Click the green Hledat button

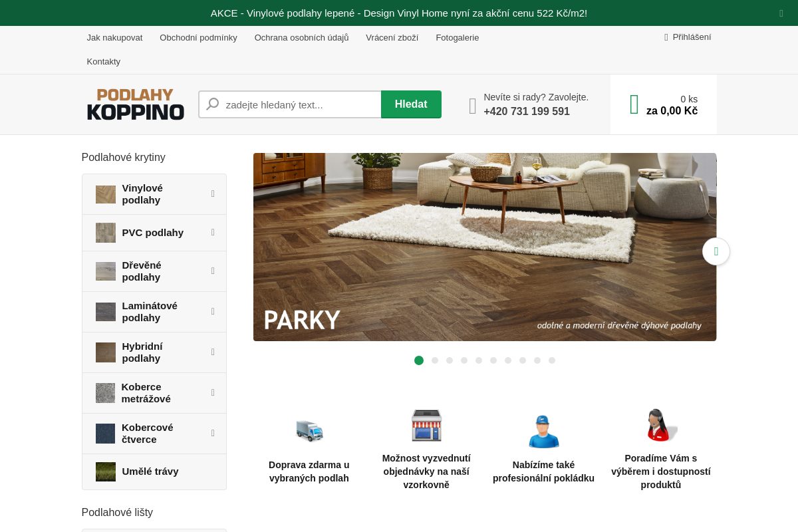point(411,104)
